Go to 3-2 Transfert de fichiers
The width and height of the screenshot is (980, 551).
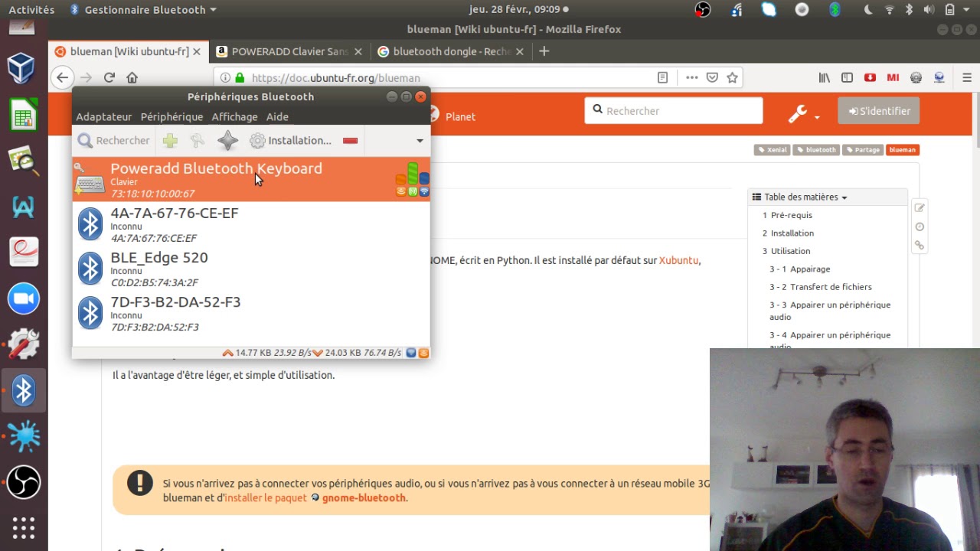[821, 287]
